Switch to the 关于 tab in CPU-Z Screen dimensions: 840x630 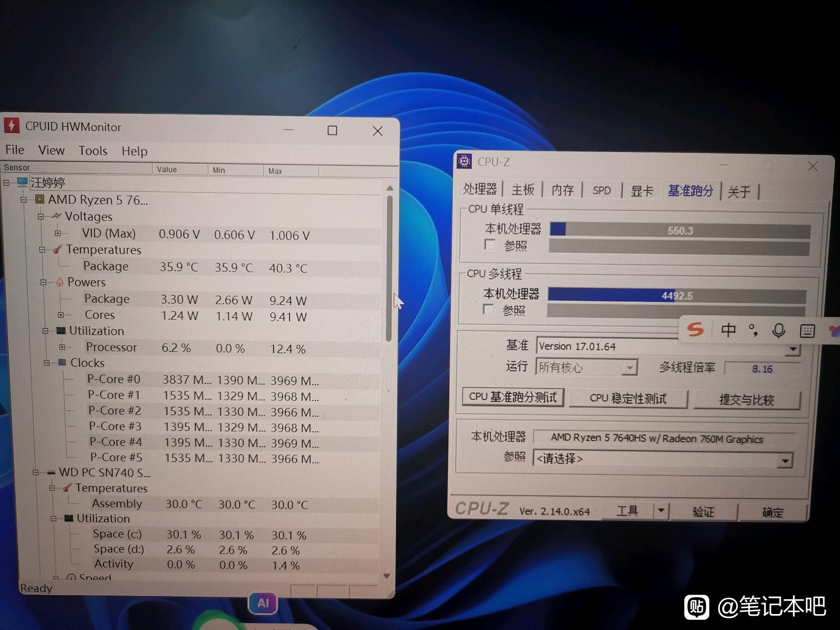[x=739, y=192]
